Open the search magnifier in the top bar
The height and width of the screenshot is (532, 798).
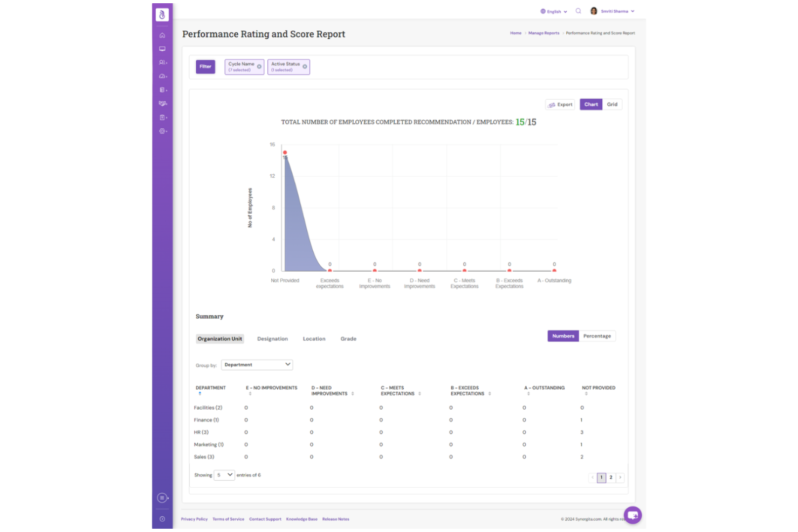[x=578, y=11]
